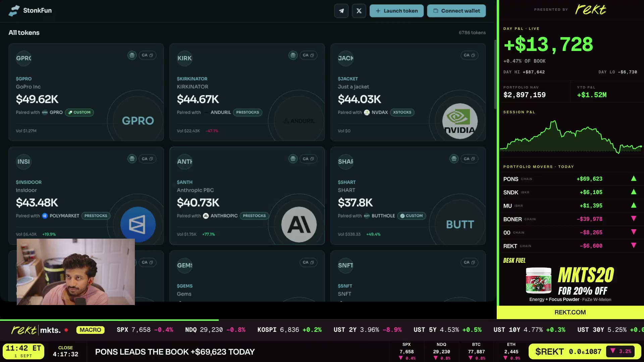Click the PRESTOCKS tag on the KIRKINATOR card
Image resolution: width=644 pixels, height=362 pixels.
248,113
